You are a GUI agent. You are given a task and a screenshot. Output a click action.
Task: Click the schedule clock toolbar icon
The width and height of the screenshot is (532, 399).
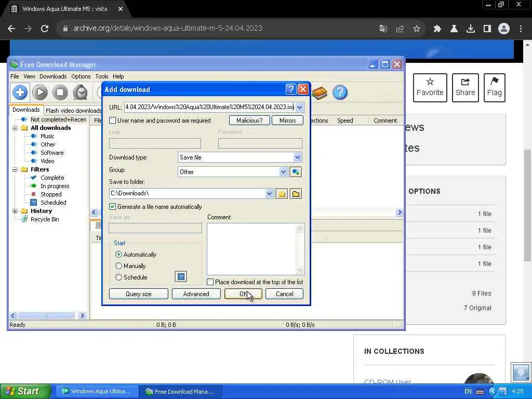coord(81,92)
